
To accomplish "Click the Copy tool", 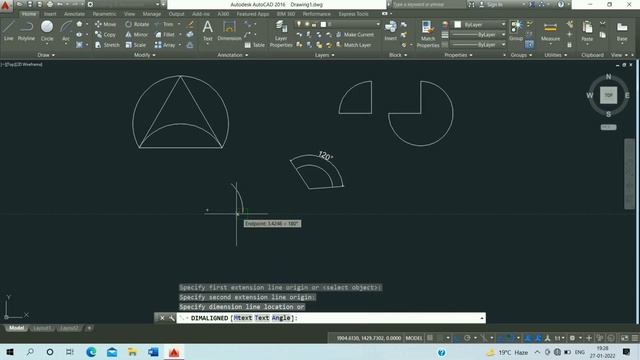I will tap(105, 35).
